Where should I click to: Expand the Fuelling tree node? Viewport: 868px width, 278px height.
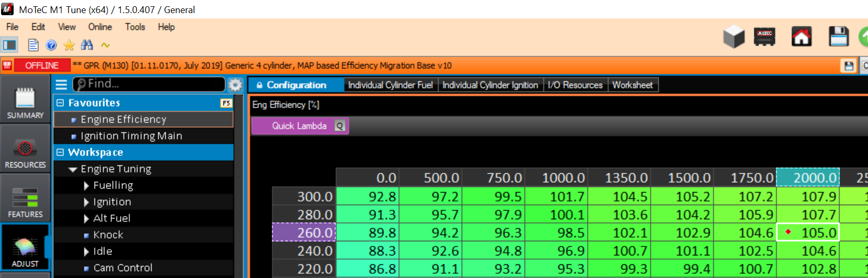[86, 186]
